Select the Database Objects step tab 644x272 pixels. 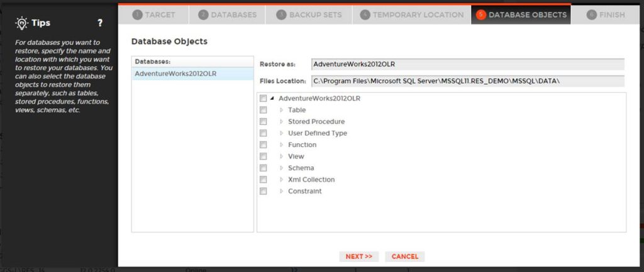(x=521, y=15)
